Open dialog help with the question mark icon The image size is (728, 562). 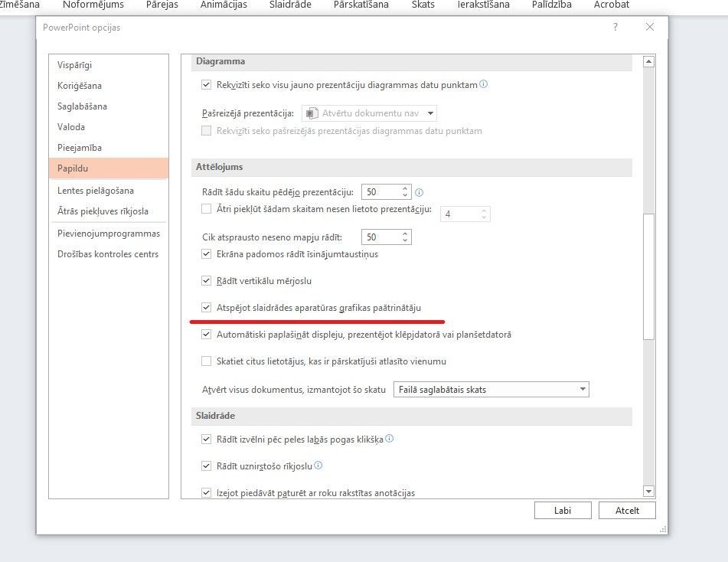point(615,27)
